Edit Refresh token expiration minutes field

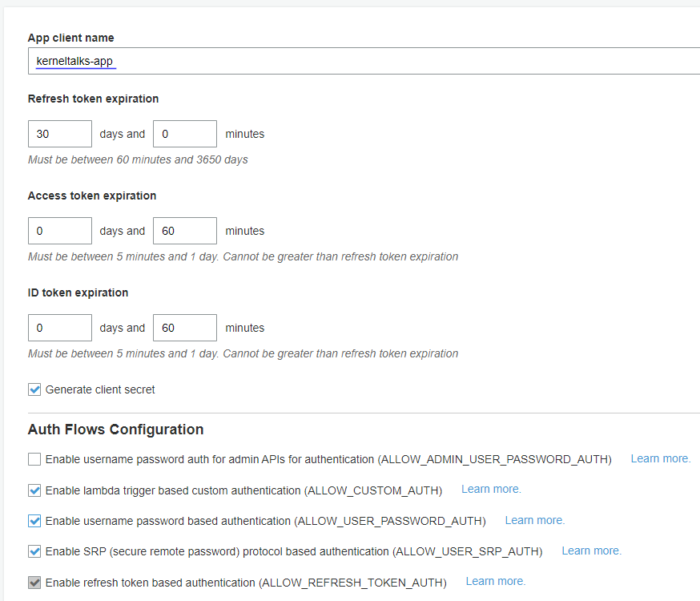[185, 134]
